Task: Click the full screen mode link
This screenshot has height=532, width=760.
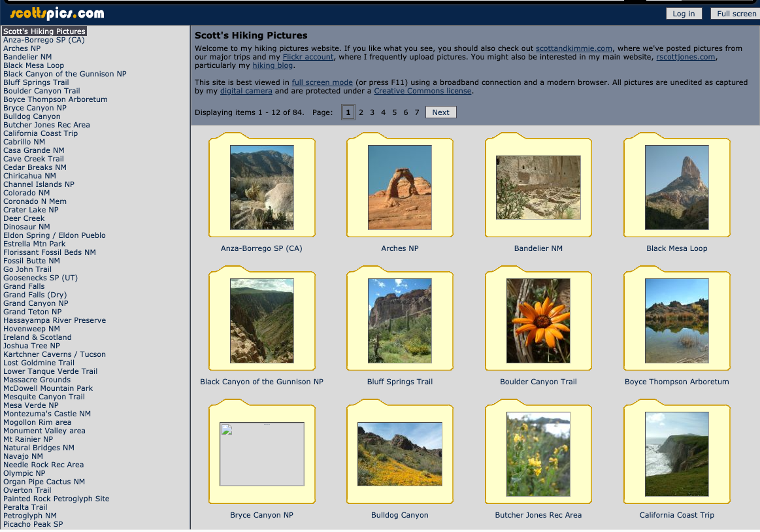Action: [x=322, y=82]
